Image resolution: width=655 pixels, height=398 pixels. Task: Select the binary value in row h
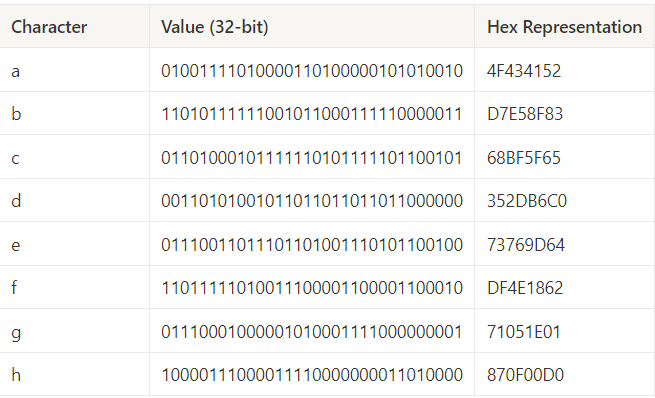[312, 375]
